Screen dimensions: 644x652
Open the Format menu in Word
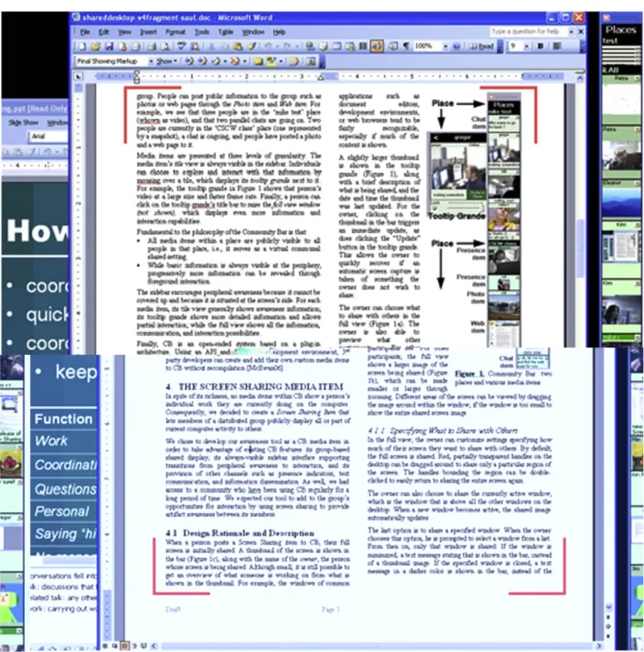tap(175, 32)
